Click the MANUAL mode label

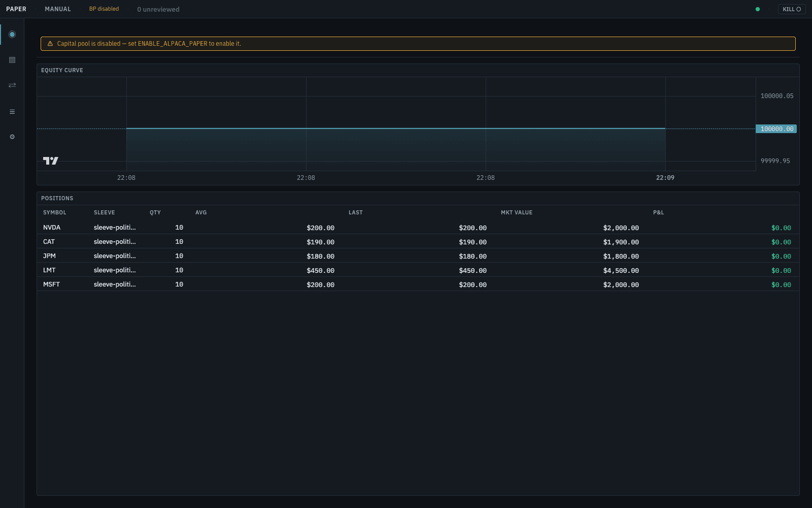click(58, 9)
